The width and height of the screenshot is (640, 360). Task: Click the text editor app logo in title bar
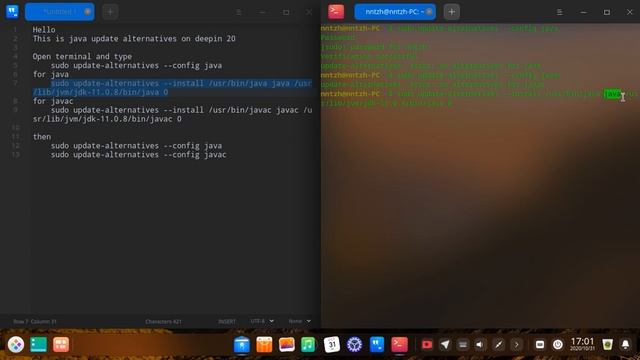[x=12, y=11]
